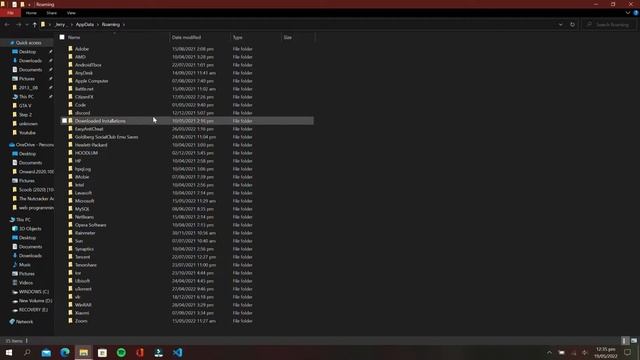Open the EasyAntiCheat folder icon
Viewport: 640px width, 360px height.
pos(70,129)
